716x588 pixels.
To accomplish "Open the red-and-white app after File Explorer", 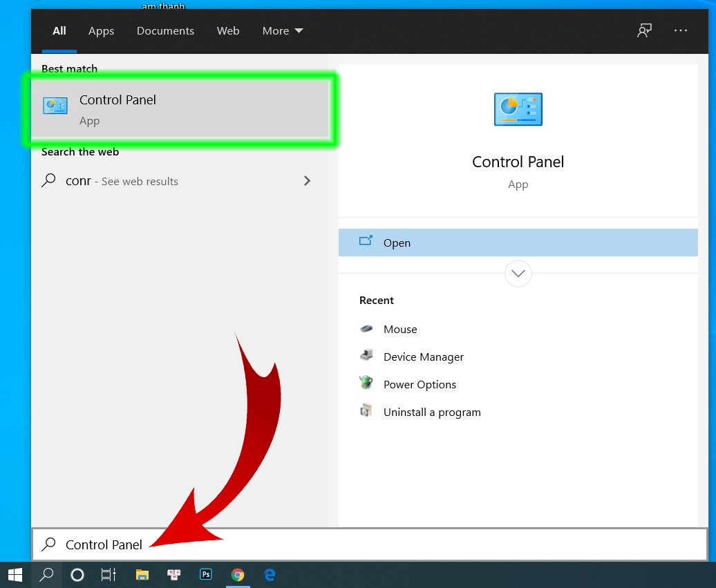I will click(174, 575).
